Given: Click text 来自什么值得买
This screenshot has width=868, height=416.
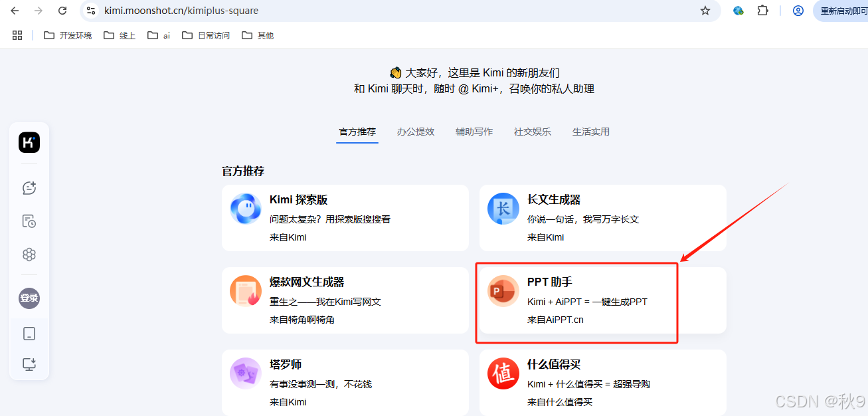Looking at the screenshot, I should click(x=560, y=402).
